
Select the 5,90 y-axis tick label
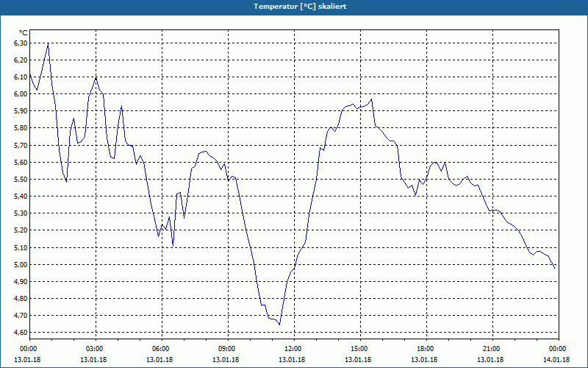pos(20,111)
